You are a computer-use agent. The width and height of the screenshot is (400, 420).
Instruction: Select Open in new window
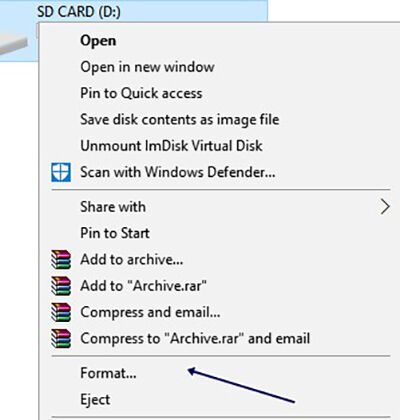147,67
